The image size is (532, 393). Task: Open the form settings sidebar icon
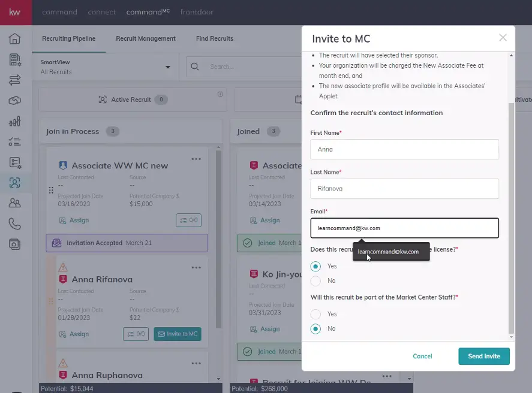14,162
